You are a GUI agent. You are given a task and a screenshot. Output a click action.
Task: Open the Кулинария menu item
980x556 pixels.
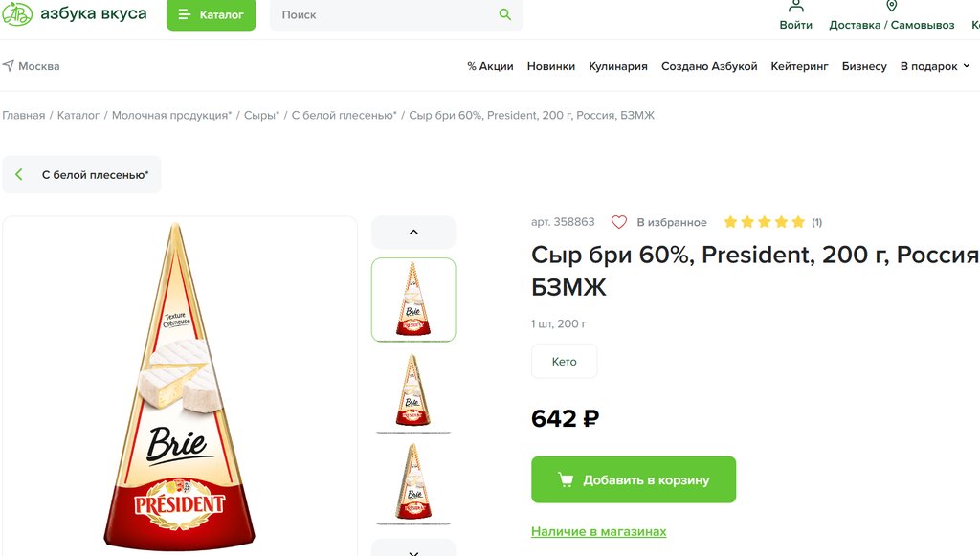618,66
